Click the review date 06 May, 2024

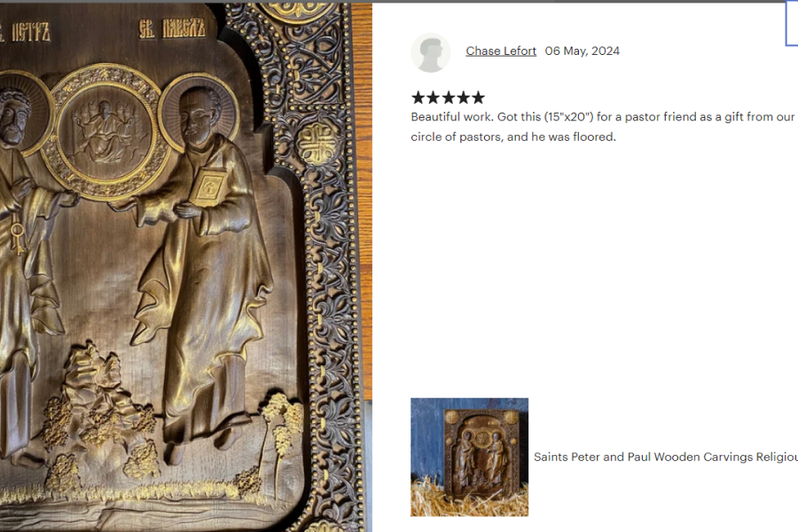pyautogui.click(x=583, y=51)
